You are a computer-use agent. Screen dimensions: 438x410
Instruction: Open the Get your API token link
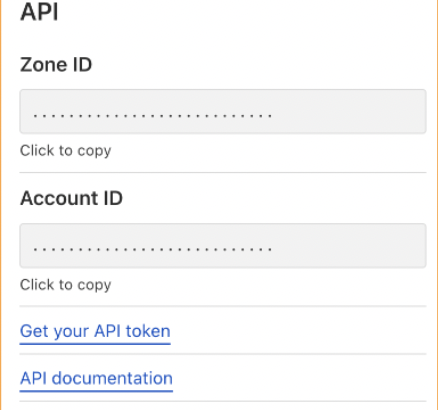tap(95, 331)
